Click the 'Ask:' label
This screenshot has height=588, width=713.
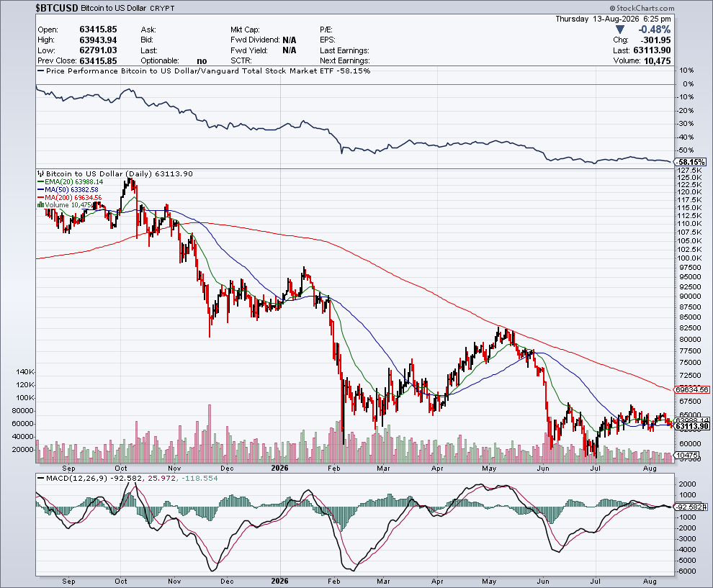click(x=148, y=30)
